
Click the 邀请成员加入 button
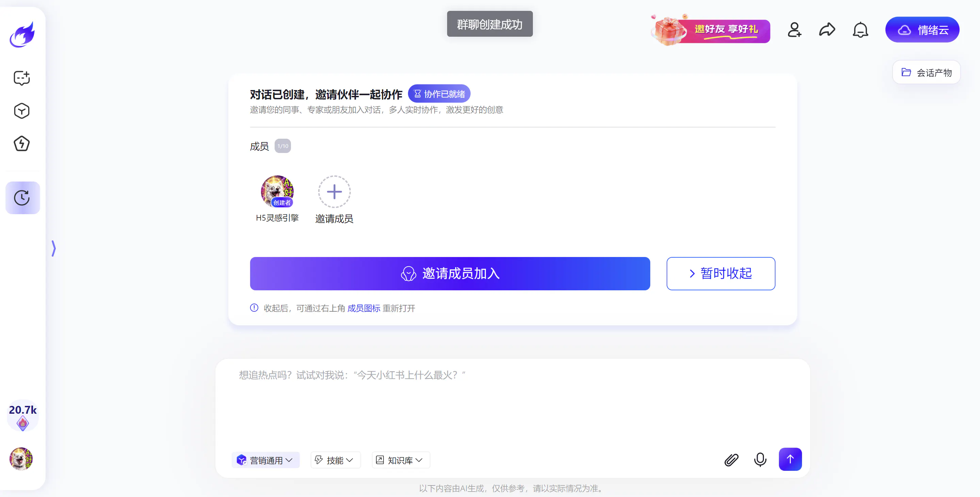pos(450,274)
